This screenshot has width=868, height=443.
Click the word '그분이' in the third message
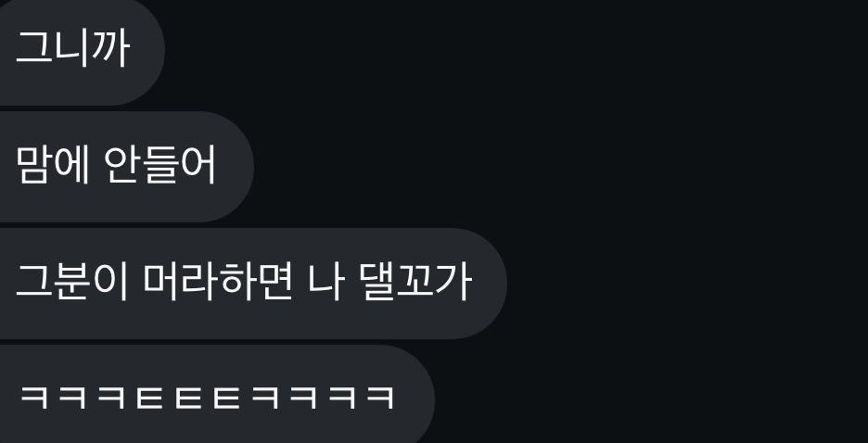tap(72, 282)
